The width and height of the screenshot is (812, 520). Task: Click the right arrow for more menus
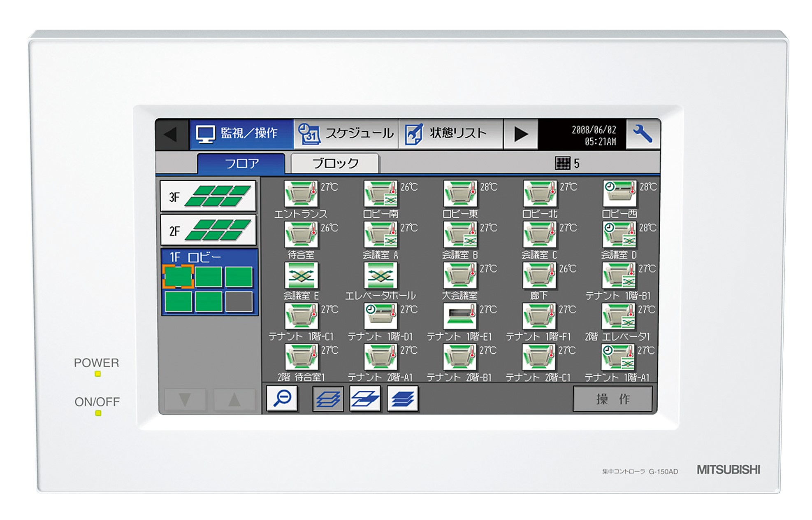pos(520,134)
